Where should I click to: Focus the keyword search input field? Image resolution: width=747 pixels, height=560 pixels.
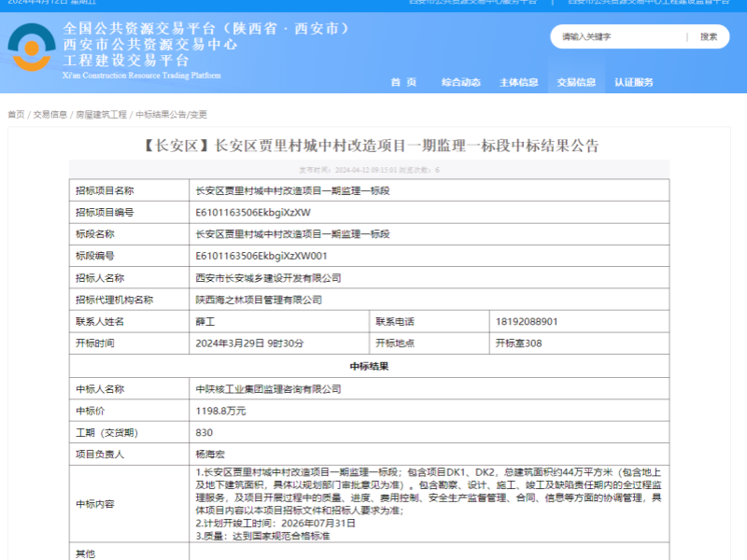(621, 36)
